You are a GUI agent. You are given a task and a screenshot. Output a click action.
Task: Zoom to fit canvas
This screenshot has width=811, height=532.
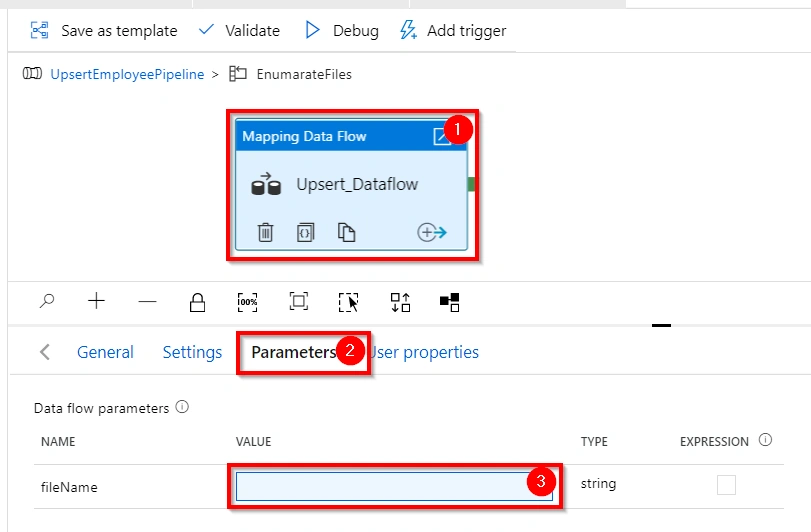298,301
